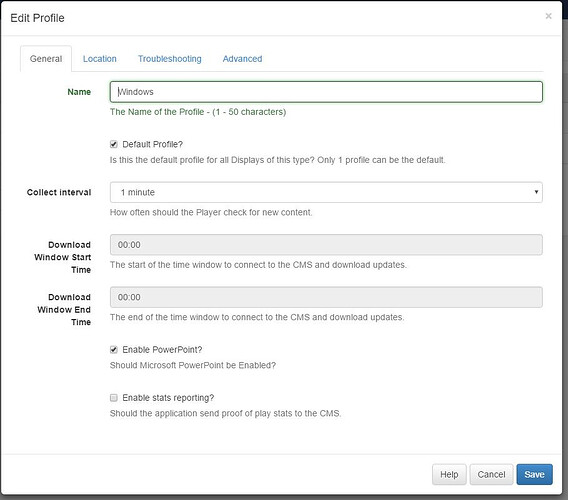This screenshot has height=500, width=568.
Task: Click the Download Window End Time field
Action: pos(326,297)
